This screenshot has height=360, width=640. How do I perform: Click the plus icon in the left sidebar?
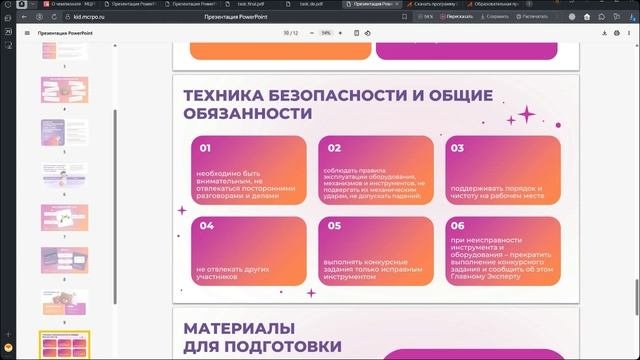click(x=8, y=334)
